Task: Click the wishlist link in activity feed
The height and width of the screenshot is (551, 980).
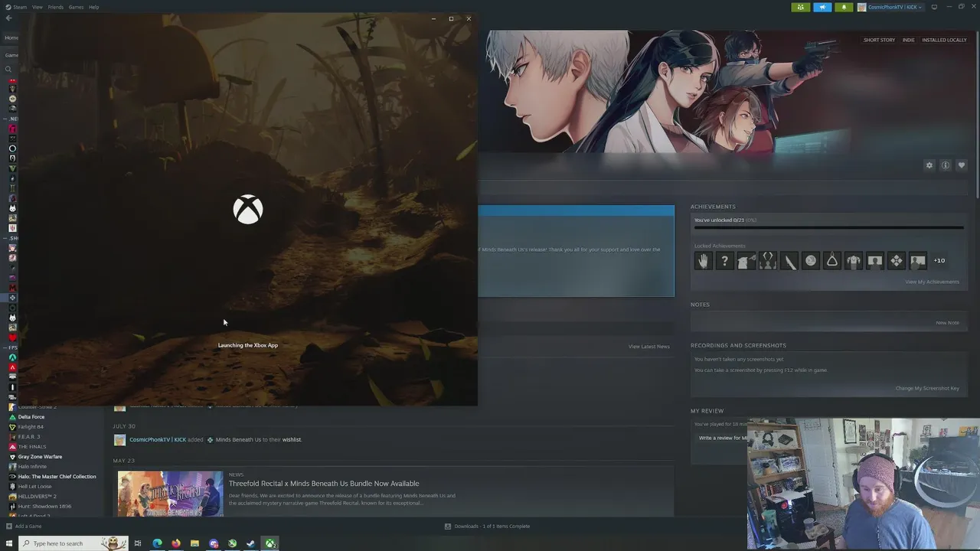Action: 291,439
